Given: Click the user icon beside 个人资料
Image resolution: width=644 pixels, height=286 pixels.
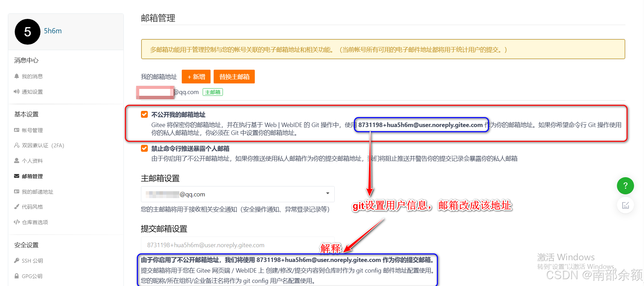Looking at the screenshot, I should point(16,160).
